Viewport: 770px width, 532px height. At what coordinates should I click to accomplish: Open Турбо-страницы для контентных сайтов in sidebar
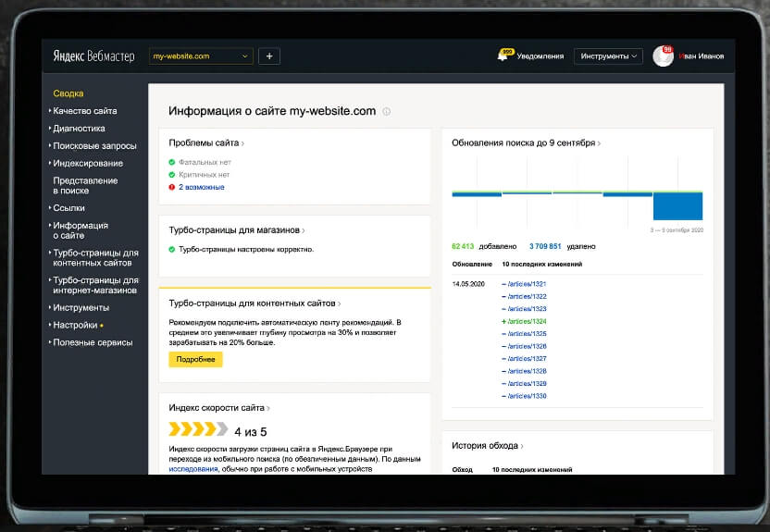click(95, 257)
